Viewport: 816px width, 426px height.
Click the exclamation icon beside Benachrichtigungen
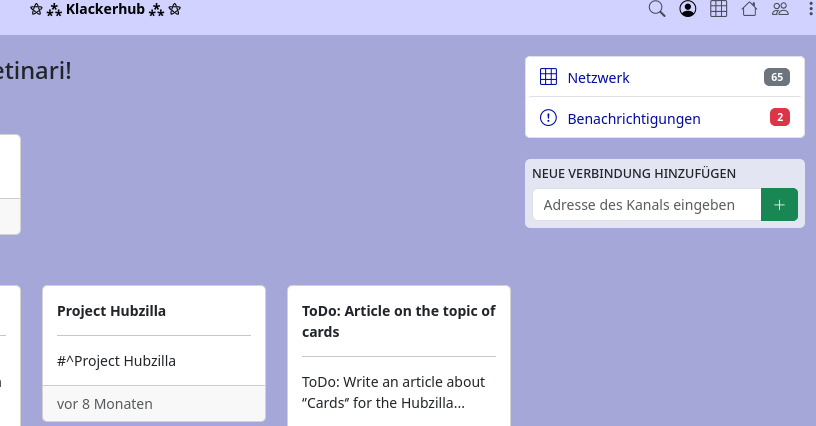pos(548,118)
